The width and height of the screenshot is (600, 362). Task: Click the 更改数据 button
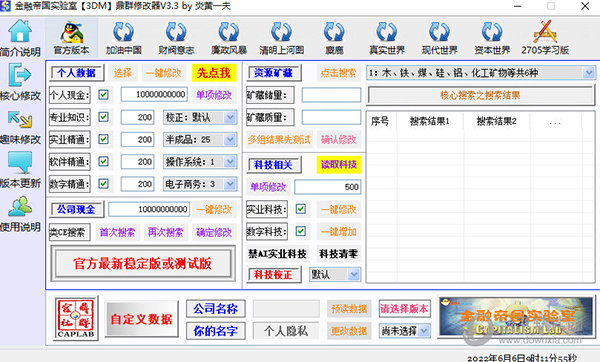349,331
